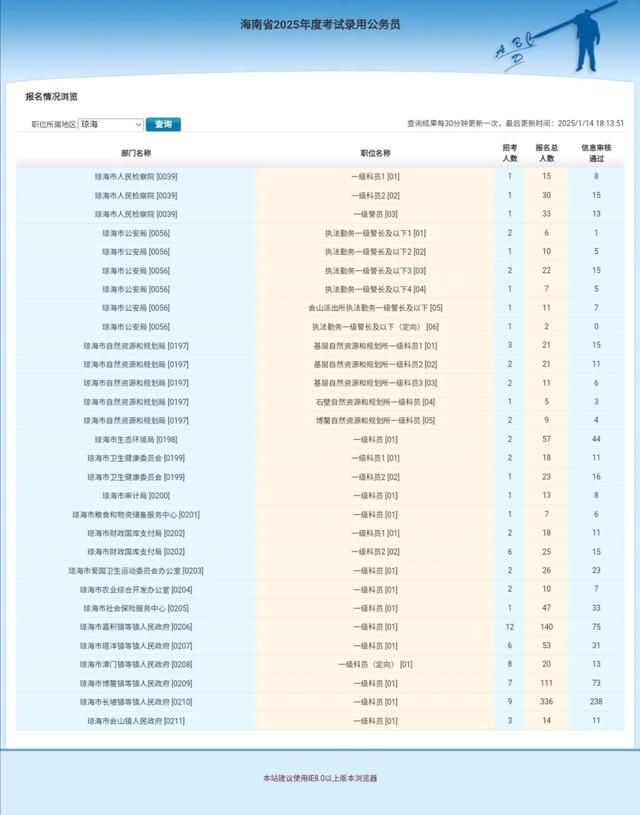Screen dimensions: 640x815
Task: Click 琼海市生态环境局 [0198] department cell
Action: click(x=136, y=440)
